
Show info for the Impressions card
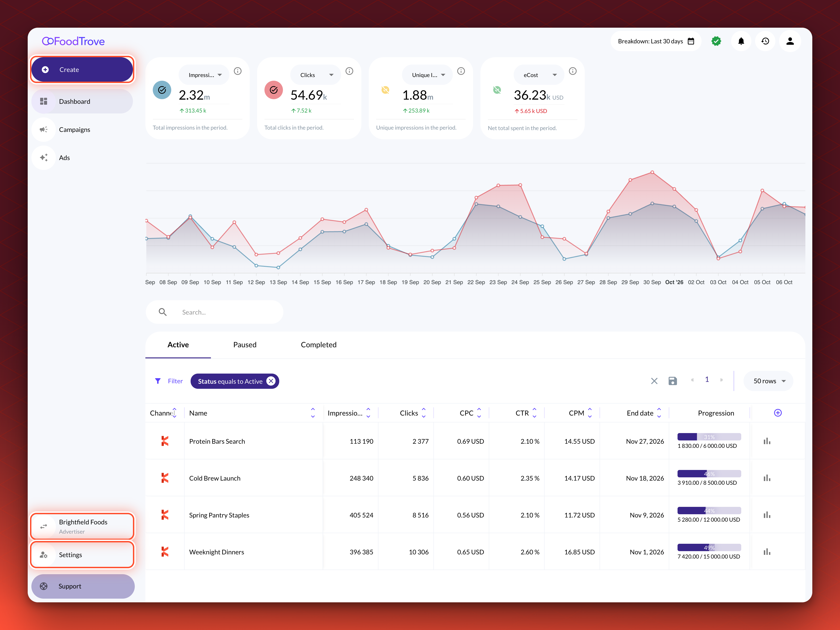[238, 71]
